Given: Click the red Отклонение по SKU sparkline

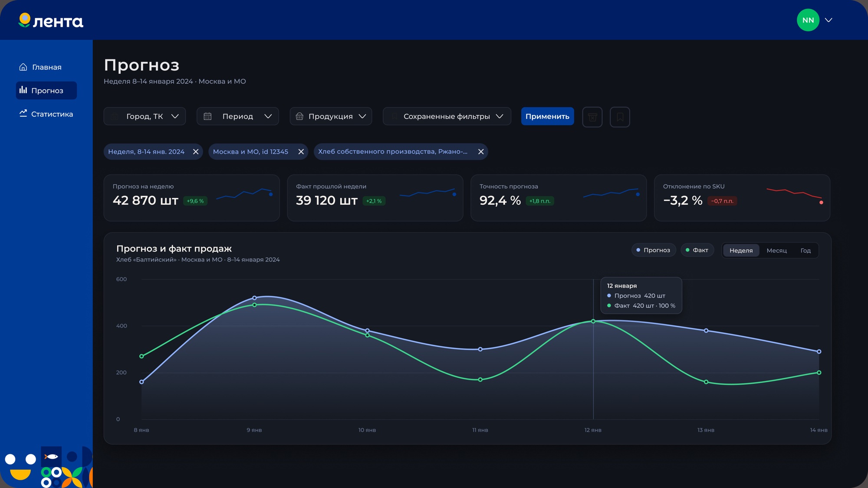Looking at the screenshot, I should 795,195.
